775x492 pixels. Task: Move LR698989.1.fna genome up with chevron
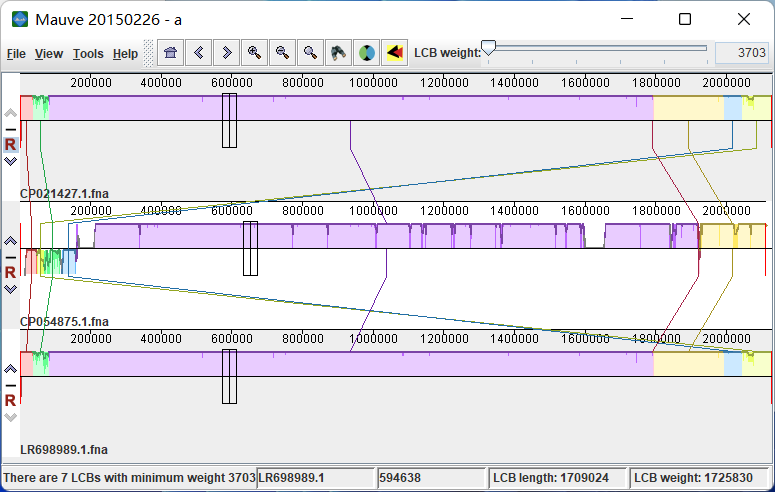click(x=10, y=369)
